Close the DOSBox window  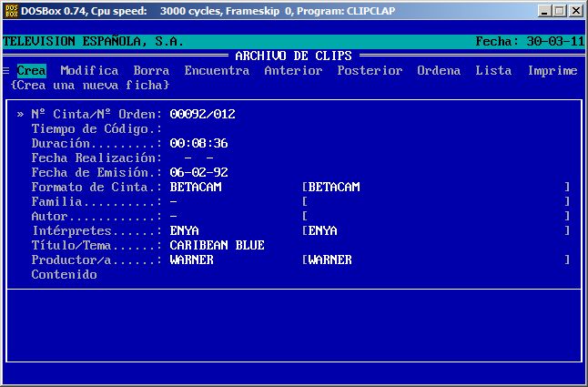pos(575,11)
